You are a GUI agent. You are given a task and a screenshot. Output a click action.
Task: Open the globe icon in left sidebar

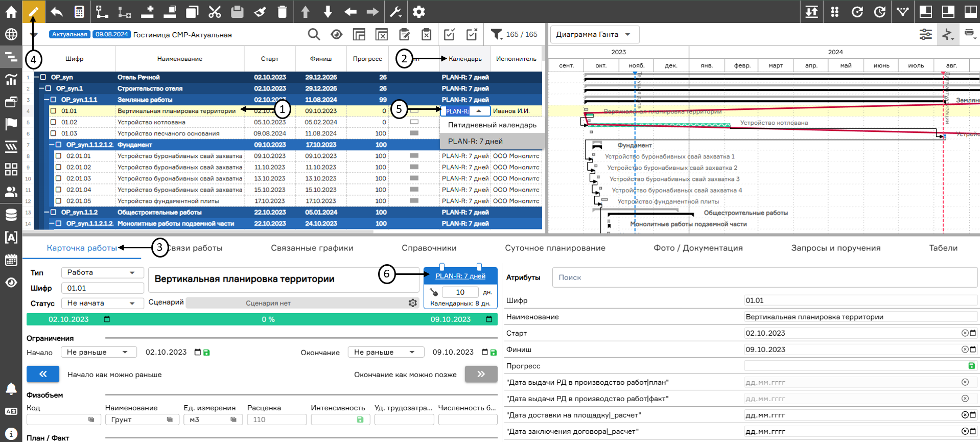[x=11, y=34]
